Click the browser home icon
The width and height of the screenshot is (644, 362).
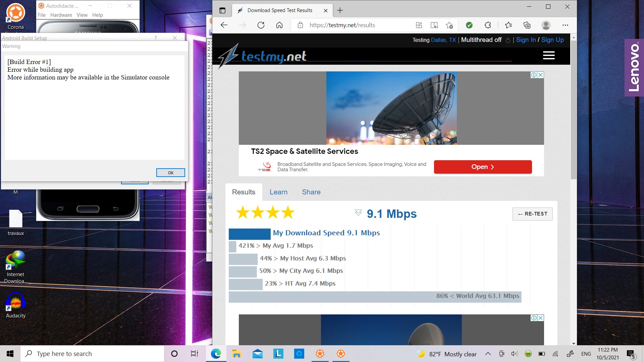coord(279,25)
